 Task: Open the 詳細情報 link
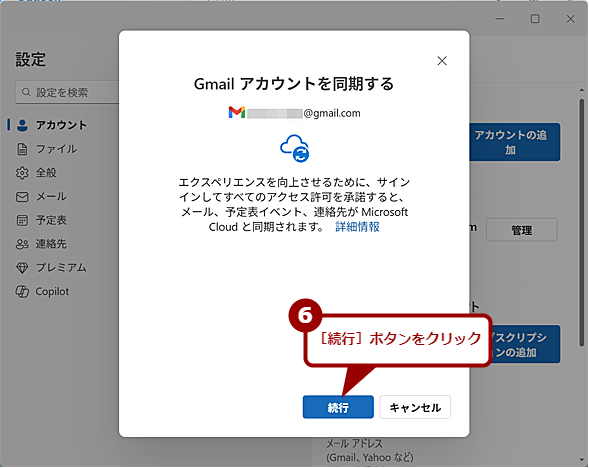click(x=357, y=227)
